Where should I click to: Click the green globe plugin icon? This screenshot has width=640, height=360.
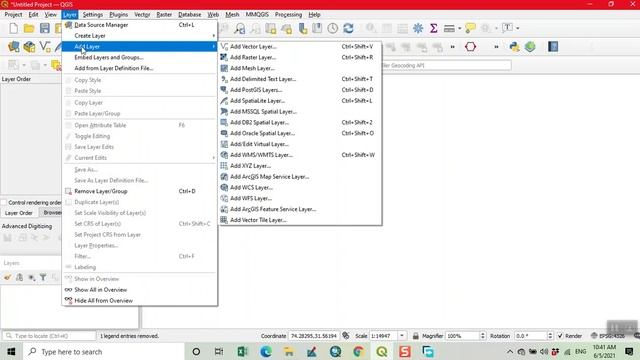(530, 47)
